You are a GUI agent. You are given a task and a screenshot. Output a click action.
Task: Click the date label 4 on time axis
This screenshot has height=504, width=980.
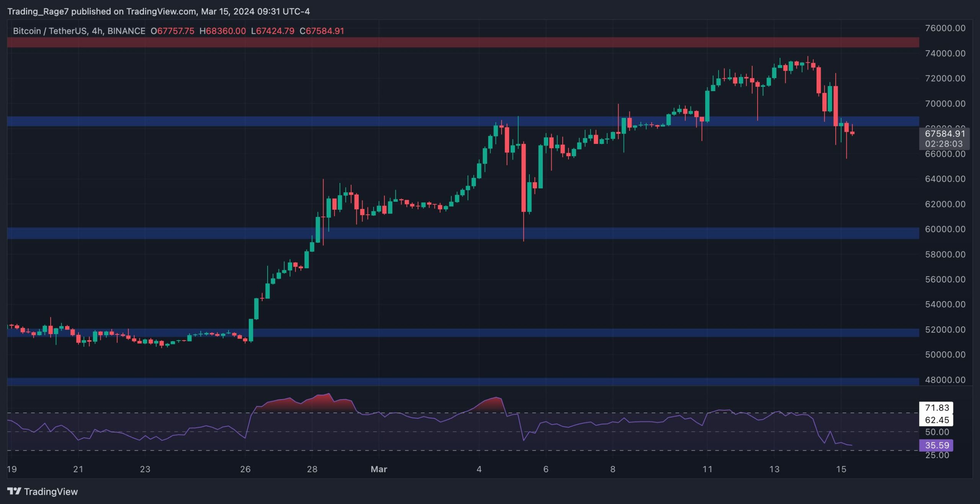[479, 469]
